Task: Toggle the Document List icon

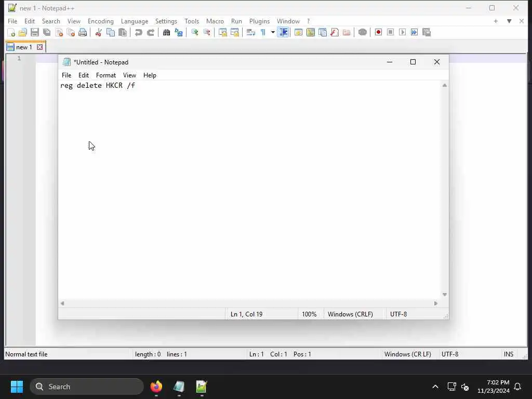Action: point(323,33)
